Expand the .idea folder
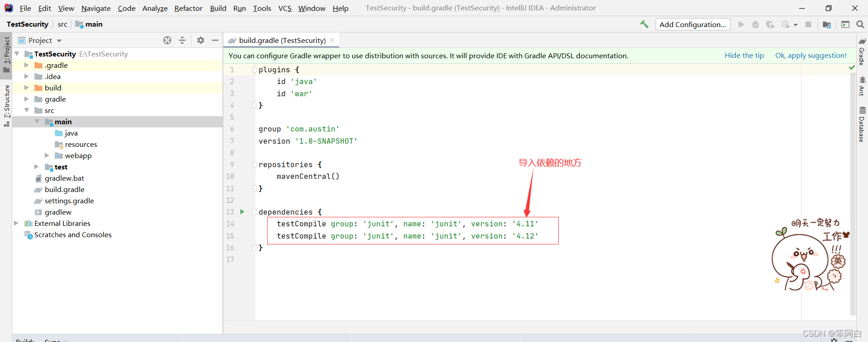 (27, 76)
